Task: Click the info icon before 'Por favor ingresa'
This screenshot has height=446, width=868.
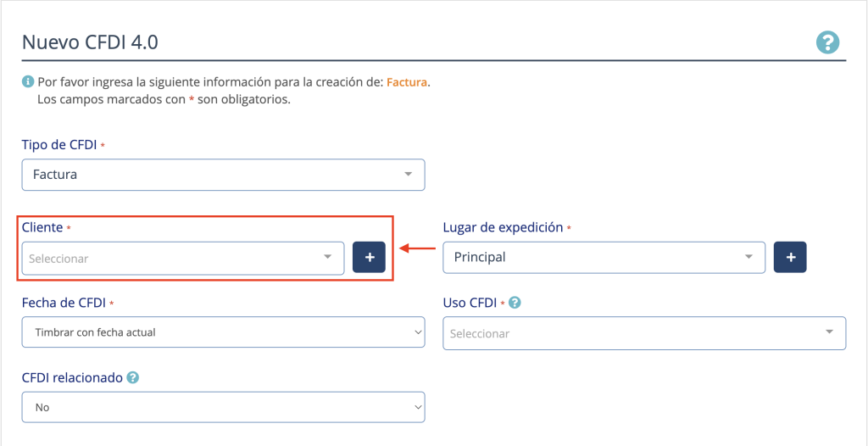Action: pos(28,82)
